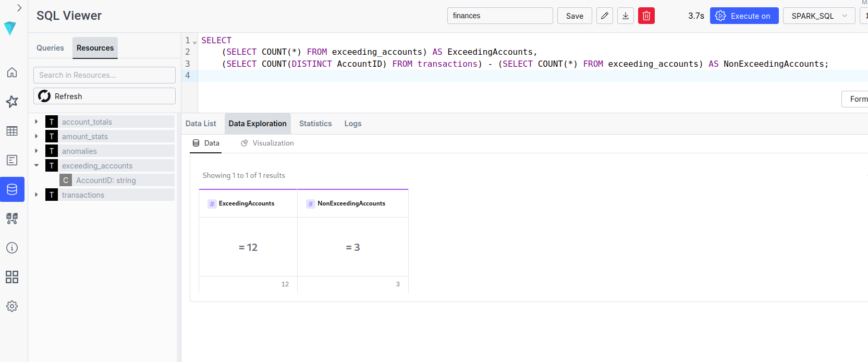The image size is (868, 362).
Task: Click the '= 3' result value
Action: click(x=353, y=247)
